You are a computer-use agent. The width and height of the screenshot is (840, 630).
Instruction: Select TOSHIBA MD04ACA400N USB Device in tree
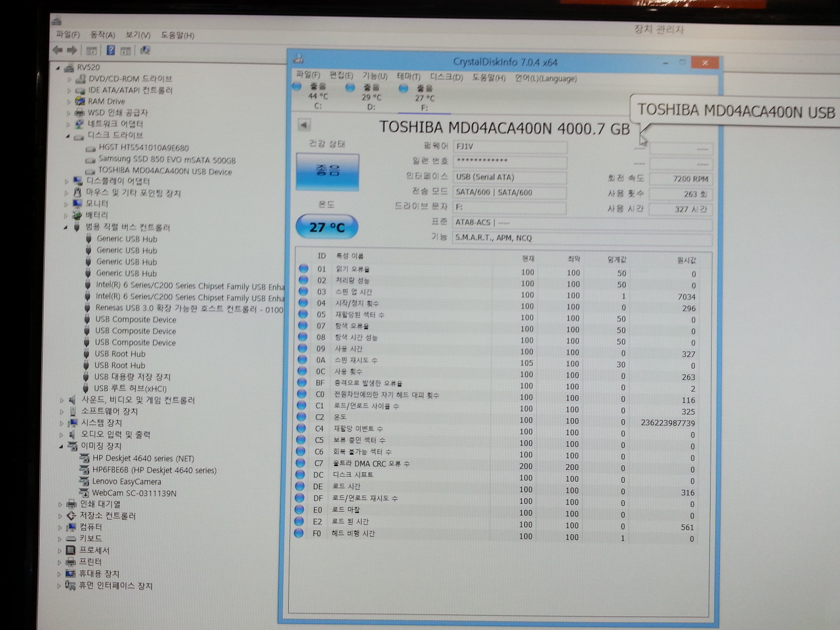(x=165, y=171)
